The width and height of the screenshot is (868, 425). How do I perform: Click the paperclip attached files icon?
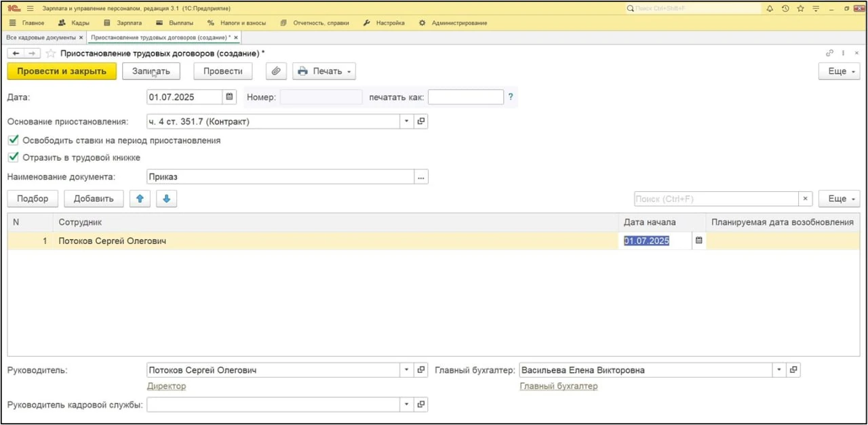pyautogui.click(x=276, y=71)
